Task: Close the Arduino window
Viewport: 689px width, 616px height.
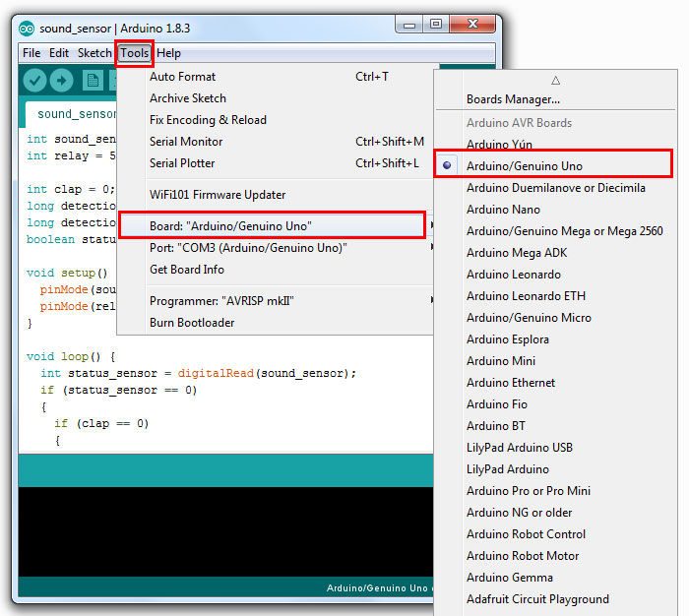Action: pyautogui.click(x=472, y=25)
